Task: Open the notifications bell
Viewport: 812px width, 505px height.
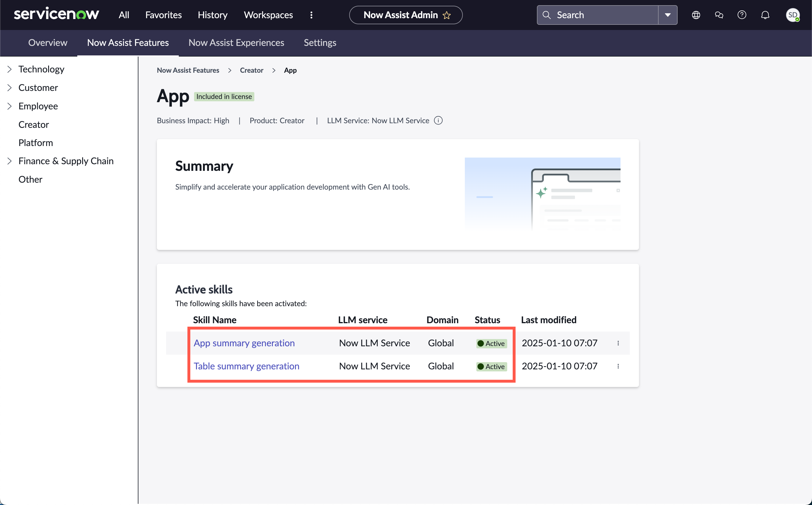Action: pyautogui.click(x=765, y=15)
